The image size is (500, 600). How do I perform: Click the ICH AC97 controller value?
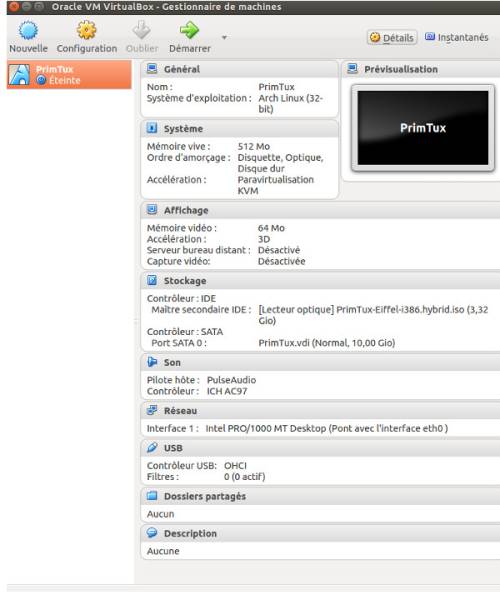click(227, 391)
